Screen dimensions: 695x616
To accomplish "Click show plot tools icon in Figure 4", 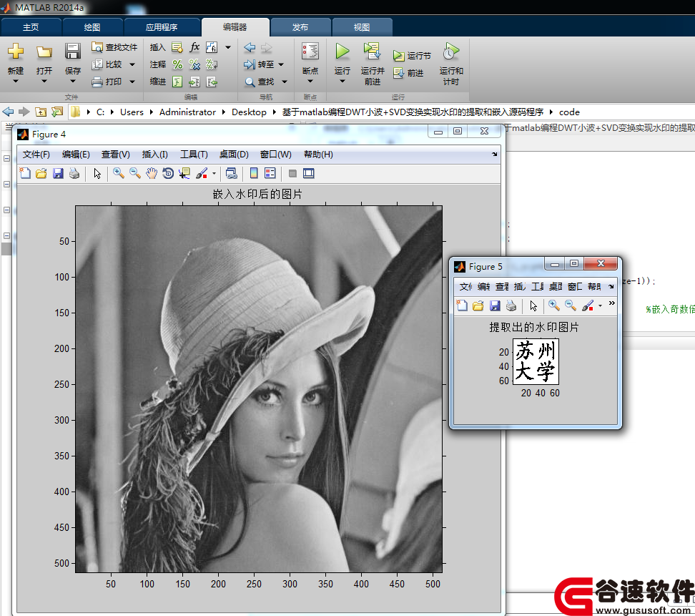I will pyautogui.click(x=308, y=173).
